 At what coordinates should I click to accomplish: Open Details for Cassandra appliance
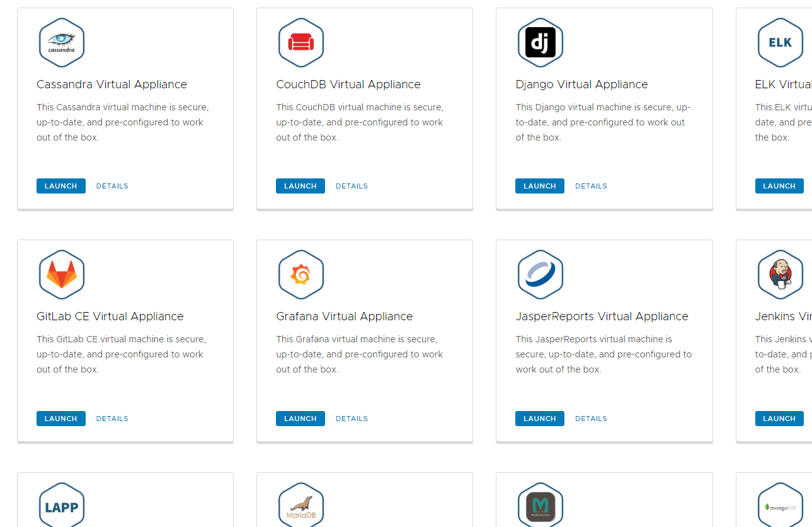[x=112, y=186]
